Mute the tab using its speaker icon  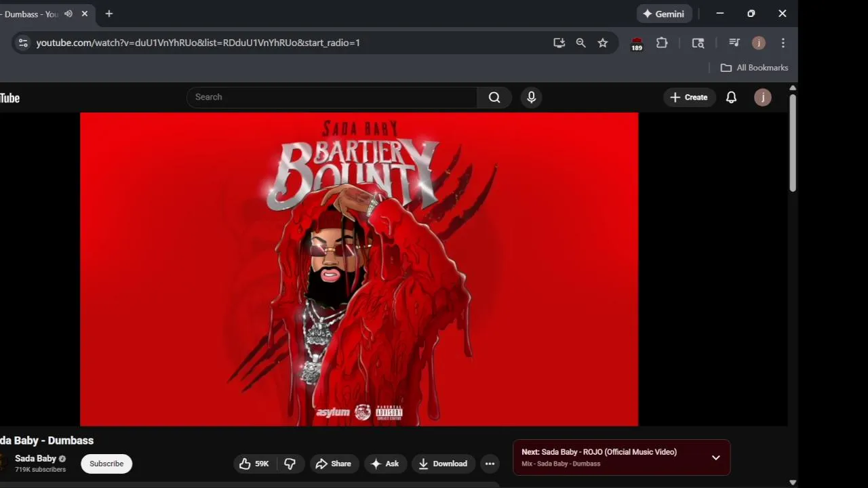click(68, 14)
